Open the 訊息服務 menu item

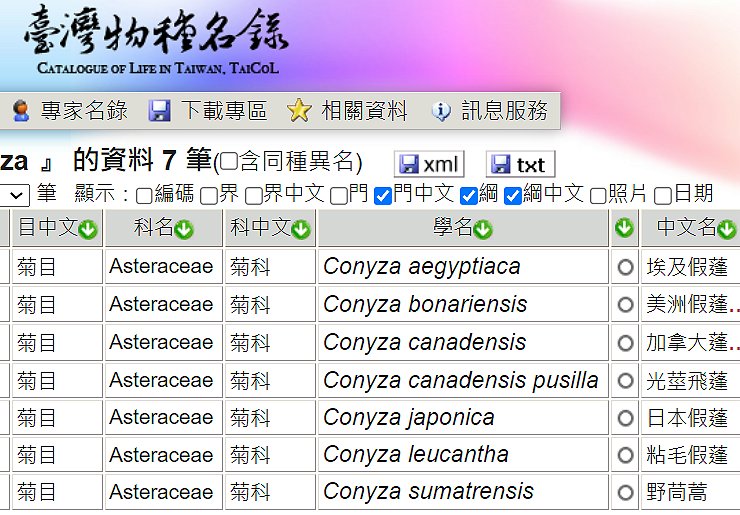pos(490,111)
